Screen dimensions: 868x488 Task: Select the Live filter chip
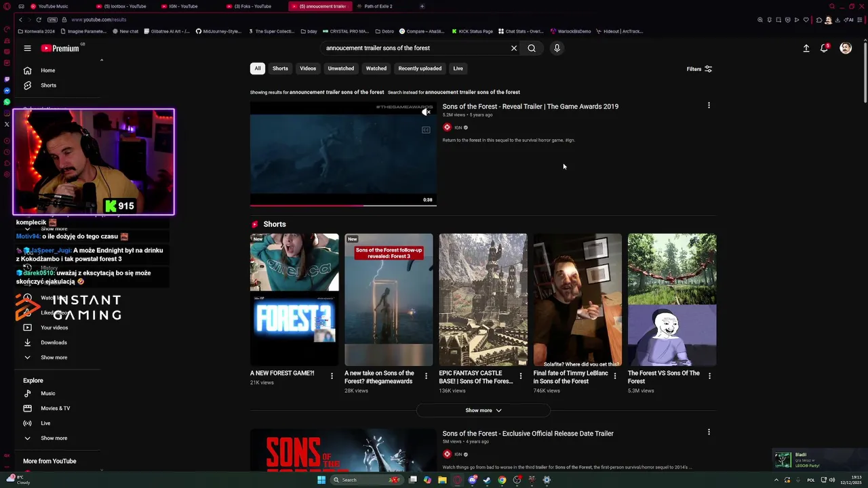(x=458, y=68)
